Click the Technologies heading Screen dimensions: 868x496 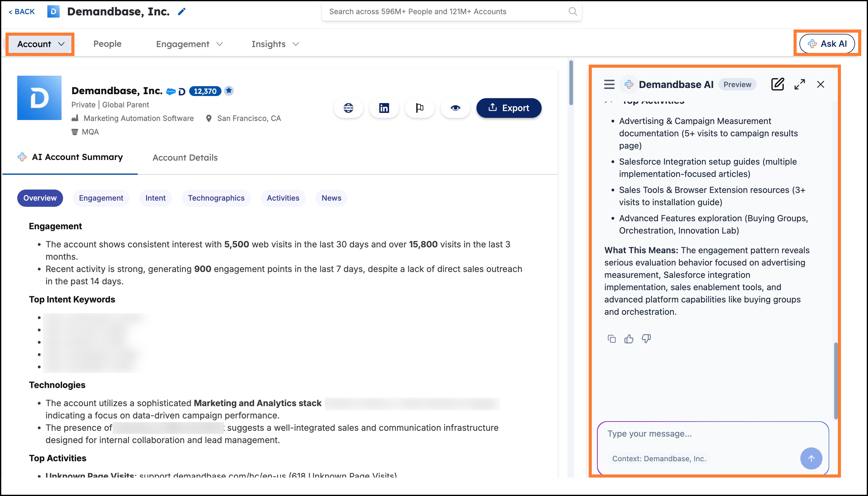(57, 385)
